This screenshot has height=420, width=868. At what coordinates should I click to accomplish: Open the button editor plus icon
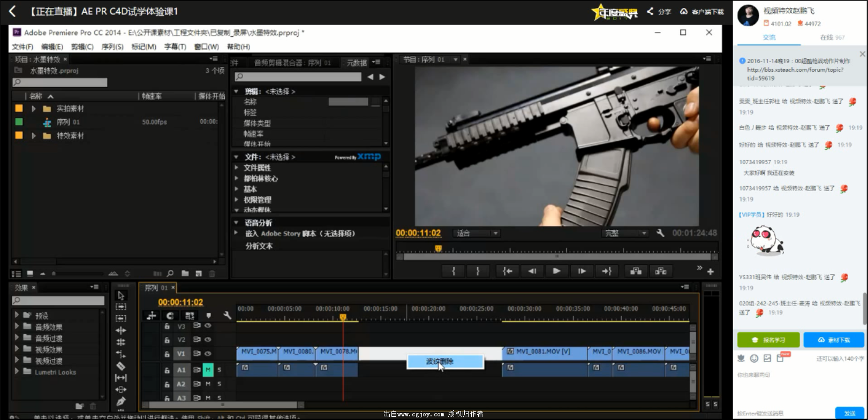click(x=711, y=272)
